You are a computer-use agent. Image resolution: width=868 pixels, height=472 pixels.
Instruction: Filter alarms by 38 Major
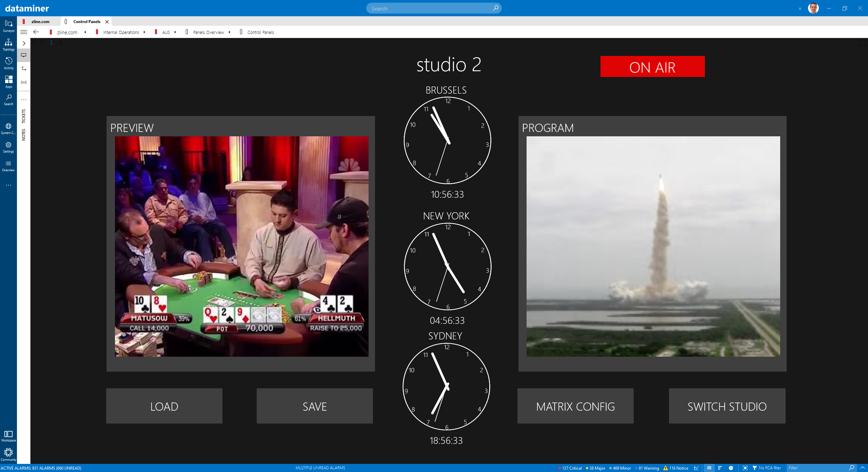click(596, 468)
